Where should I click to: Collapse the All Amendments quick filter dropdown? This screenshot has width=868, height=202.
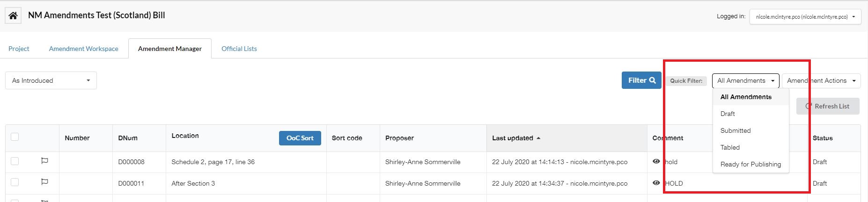[x=746, y=81]
